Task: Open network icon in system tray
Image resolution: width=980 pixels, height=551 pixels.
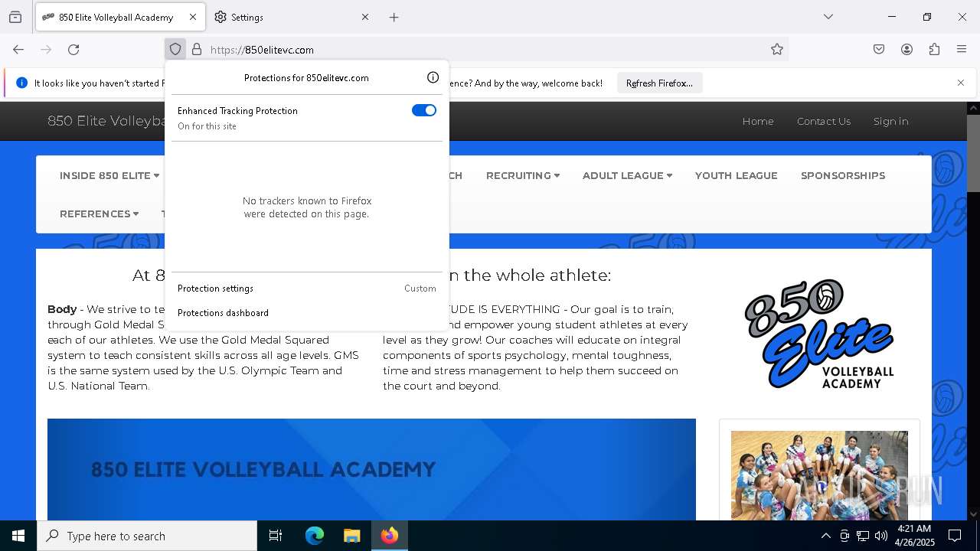Action: [863, 536]
